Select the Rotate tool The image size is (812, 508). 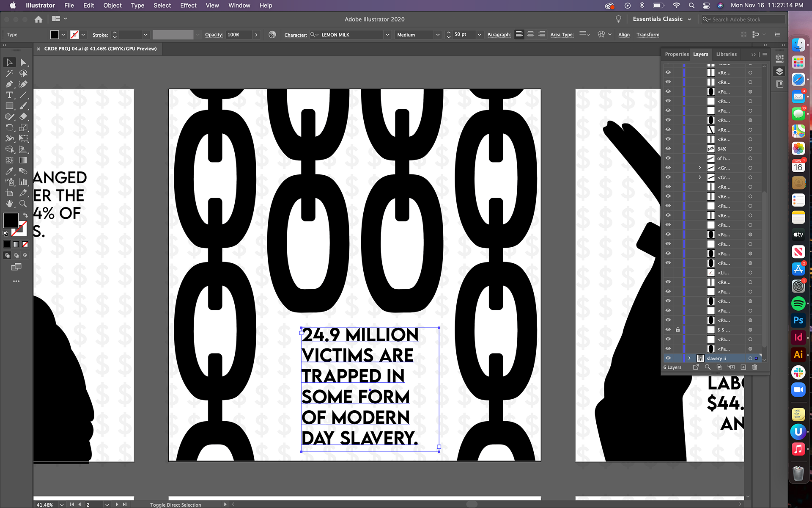(9, 127)
